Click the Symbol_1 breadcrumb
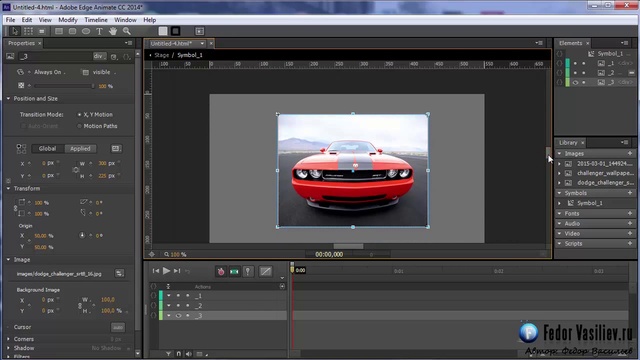Screen dimensions: 640x360 190,55
